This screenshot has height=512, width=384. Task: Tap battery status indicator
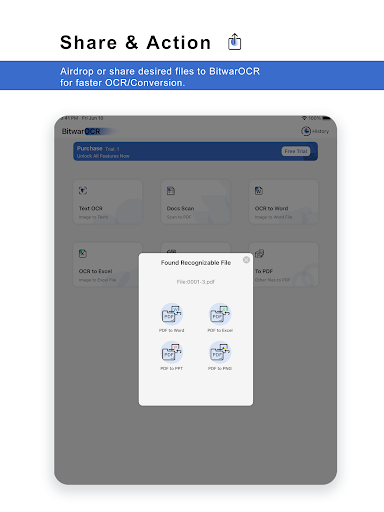click(326, 118)
